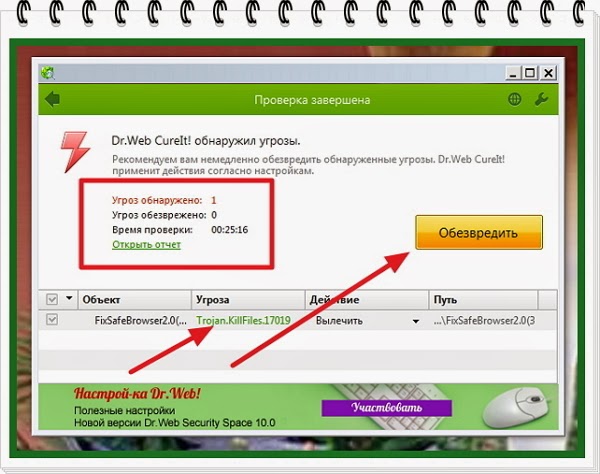Maximize the Dr.Web CureIt window
The image size is (600, 474).
(x=530, y=73)
